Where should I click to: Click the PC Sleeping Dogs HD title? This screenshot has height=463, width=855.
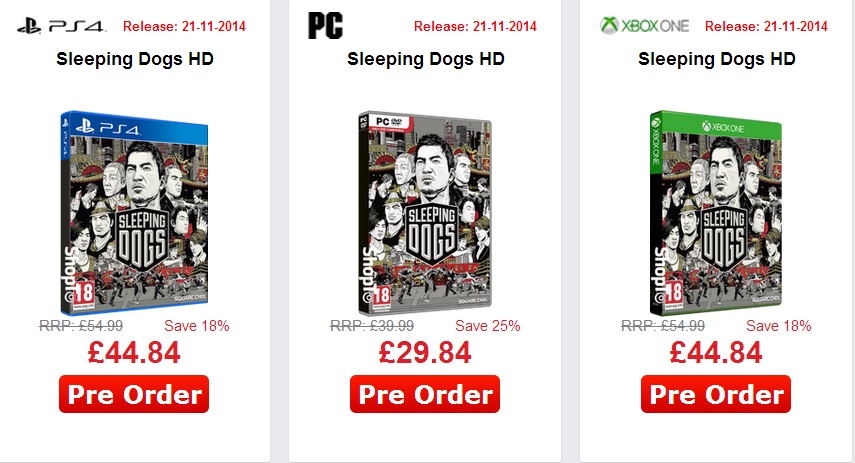426,59
